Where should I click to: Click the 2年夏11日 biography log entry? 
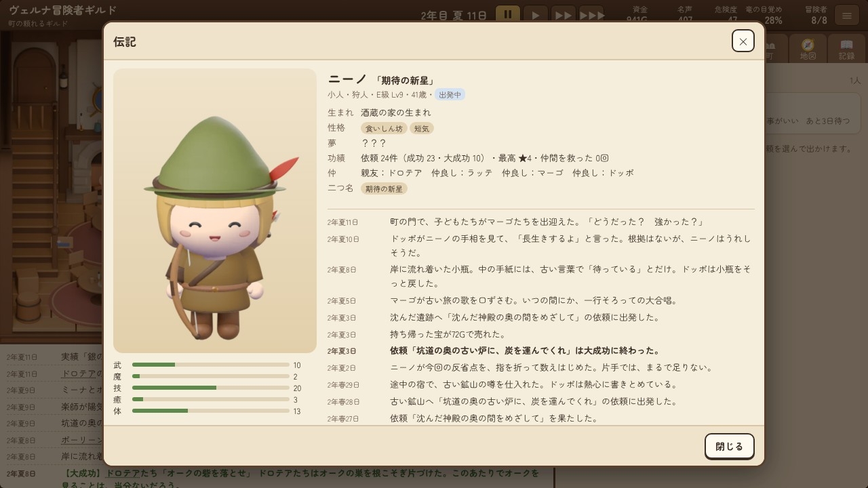[x=540, y=222]
